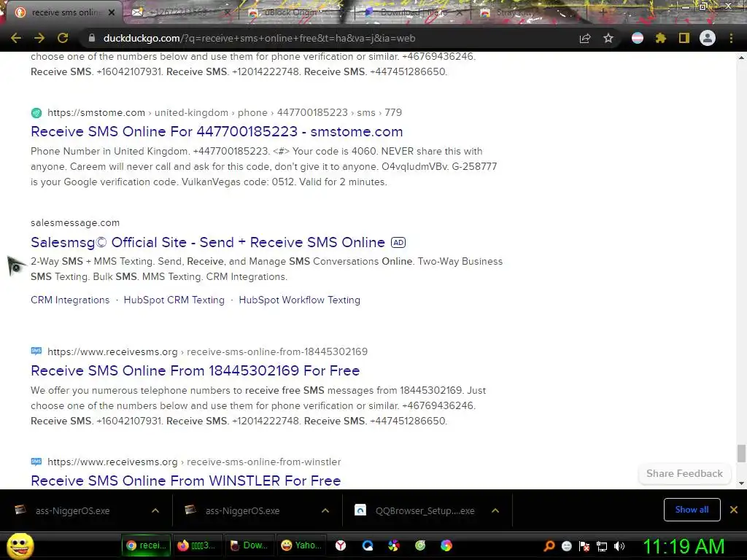Open the colorful pinwheel taskbar icon

(393, 545)
